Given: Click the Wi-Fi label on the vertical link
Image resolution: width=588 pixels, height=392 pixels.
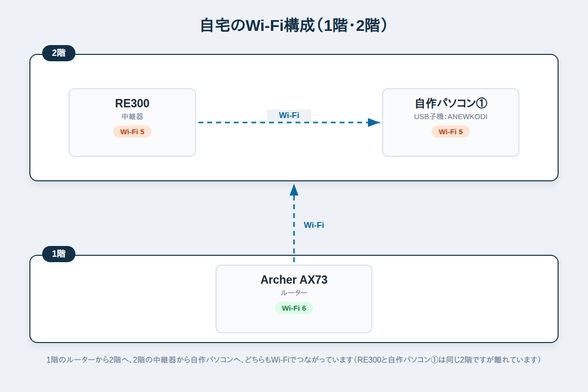Looking at the screenshot, I should click(x=314, y=225).
